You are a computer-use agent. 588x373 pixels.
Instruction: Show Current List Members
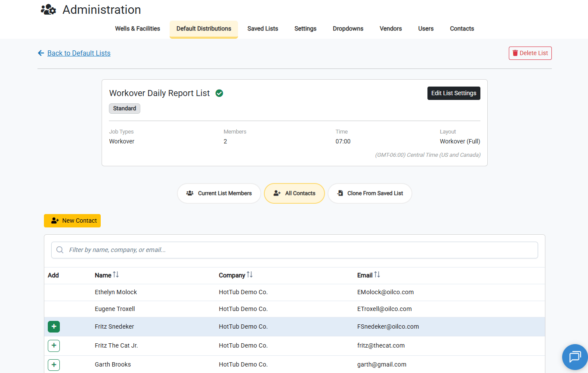coord(219,193)
